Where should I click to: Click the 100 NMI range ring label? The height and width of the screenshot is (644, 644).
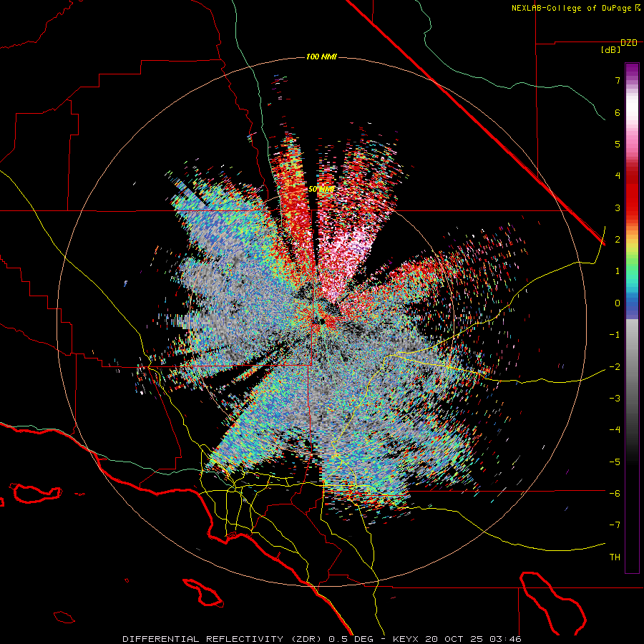pos(321,57)
